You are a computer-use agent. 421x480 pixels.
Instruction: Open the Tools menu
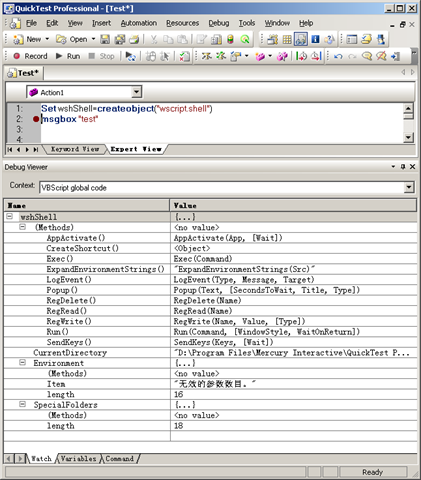[x=247, y=23]
